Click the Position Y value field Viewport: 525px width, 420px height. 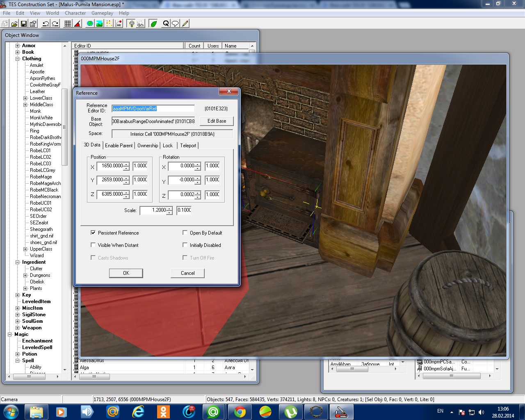(x=110, y=180)
